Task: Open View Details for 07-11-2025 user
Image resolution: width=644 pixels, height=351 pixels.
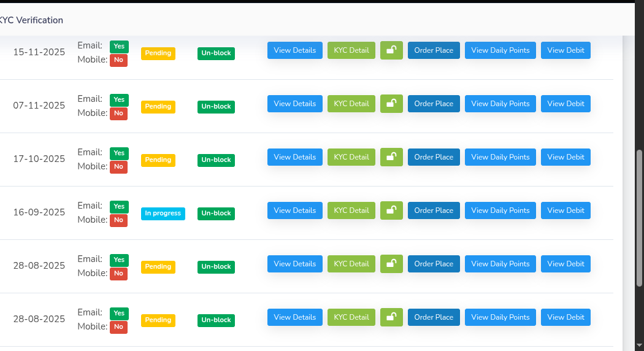Action: coord(295,104)
